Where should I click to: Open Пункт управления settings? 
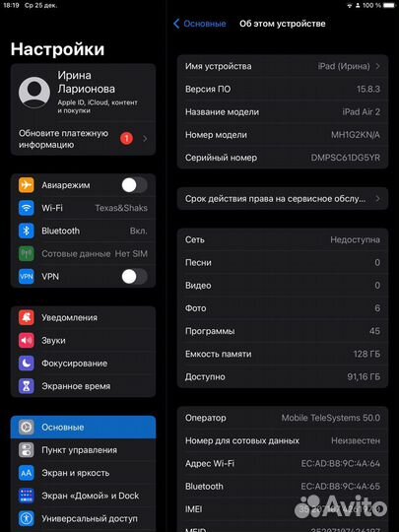[x=83, y=450]
